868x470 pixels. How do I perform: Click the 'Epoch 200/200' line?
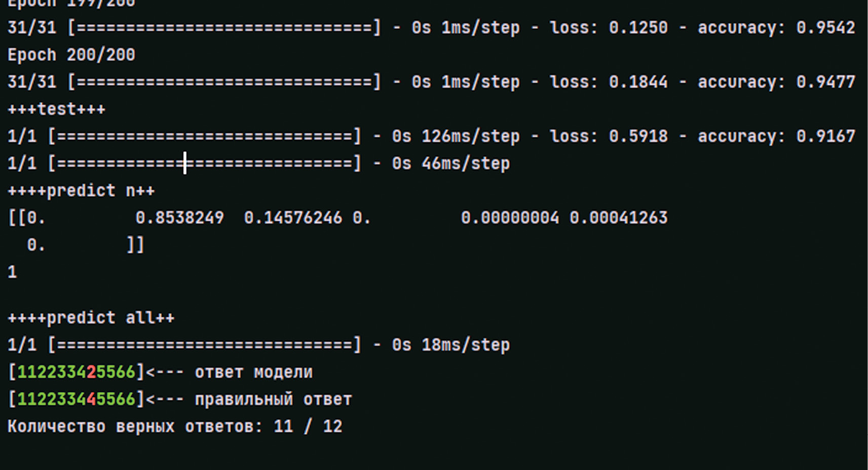[71, 55]
